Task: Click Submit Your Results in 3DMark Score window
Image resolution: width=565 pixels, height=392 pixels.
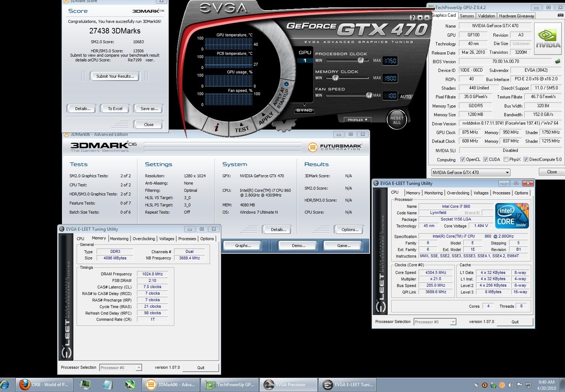Action: [x=115, y=76]
